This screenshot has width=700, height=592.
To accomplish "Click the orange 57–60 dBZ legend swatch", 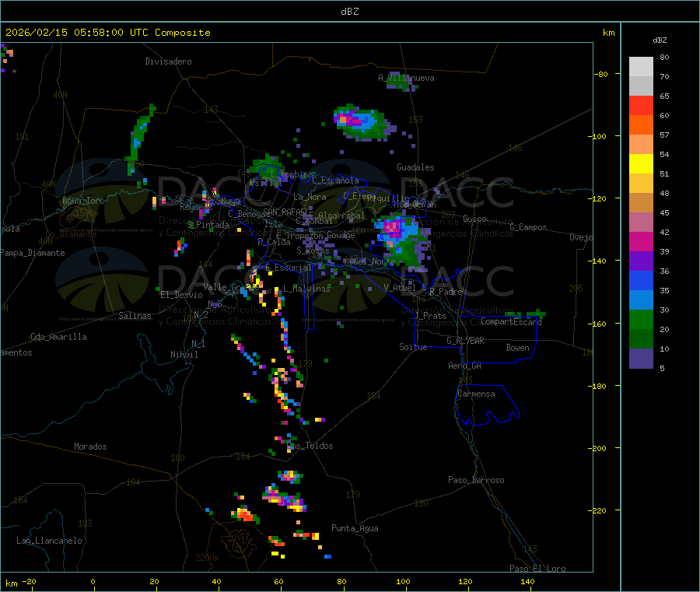I will coord(641,125).
